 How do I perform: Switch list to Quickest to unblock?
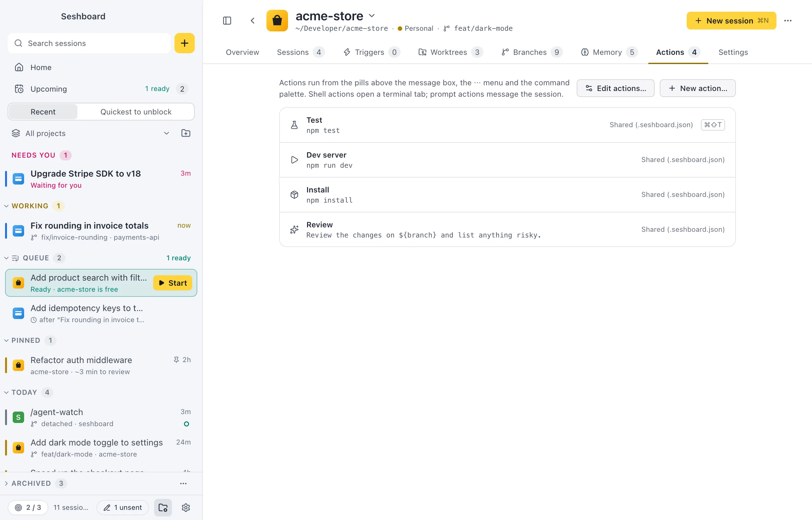tap(136, 112)
